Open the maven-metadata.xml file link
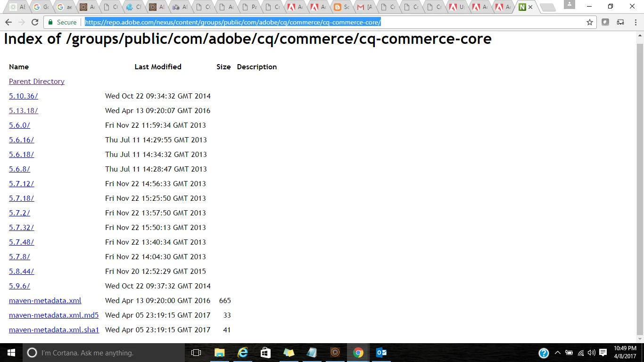 (45, 301)
